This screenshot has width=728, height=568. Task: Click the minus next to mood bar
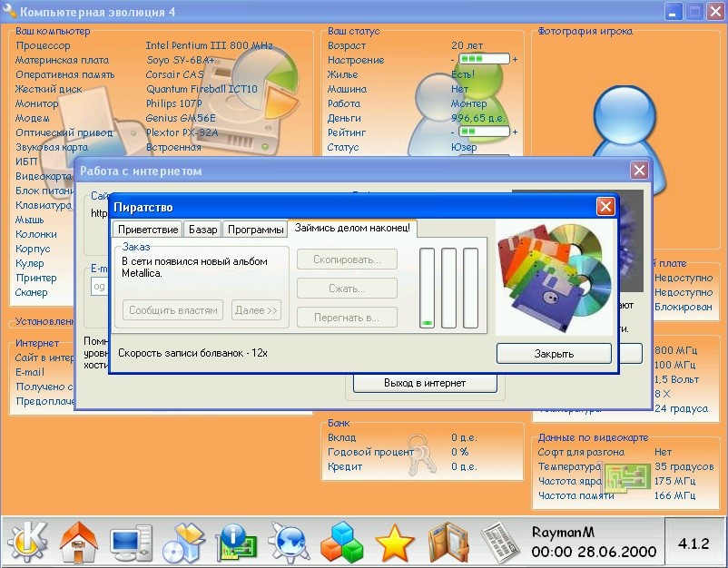click(x=452, y=60)
